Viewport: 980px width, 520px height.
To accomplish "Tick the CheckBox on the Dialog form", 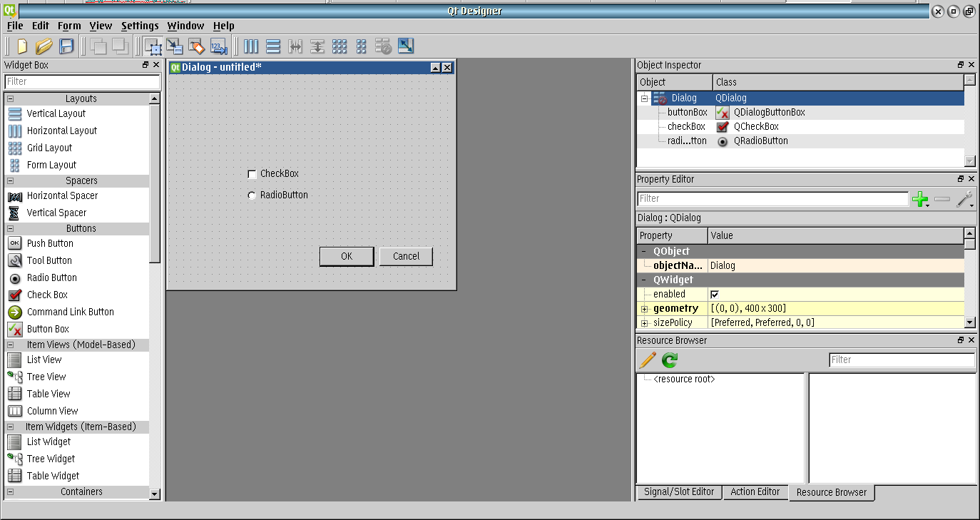I will (252, 174).
